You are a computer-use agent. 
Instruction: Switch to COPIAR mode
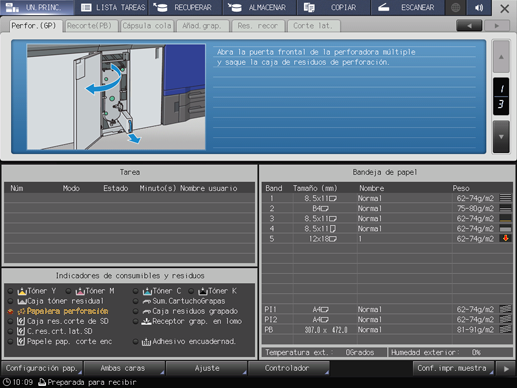click(x=333, y=7)
